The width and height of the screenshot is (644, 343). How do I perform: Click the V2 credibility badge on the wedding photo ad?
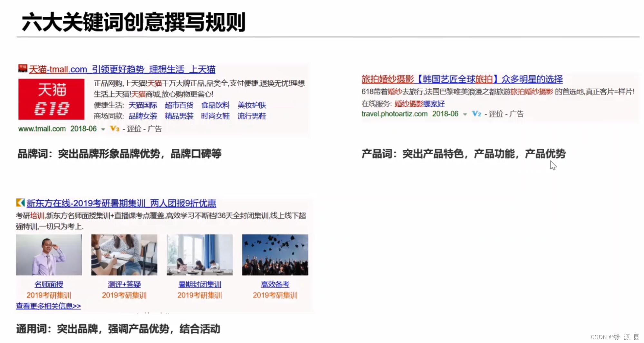[476, 114]
